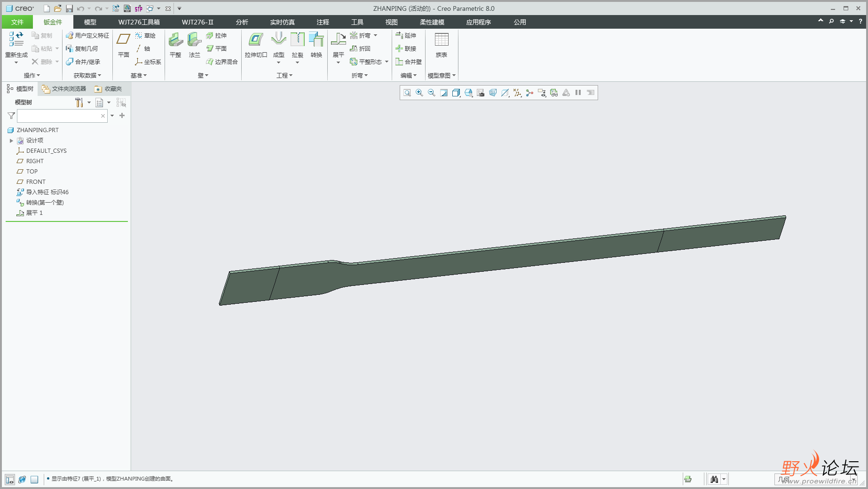Screen dimensions: 868x489
Task: Click the 复制几何 button
Action: 82,49
